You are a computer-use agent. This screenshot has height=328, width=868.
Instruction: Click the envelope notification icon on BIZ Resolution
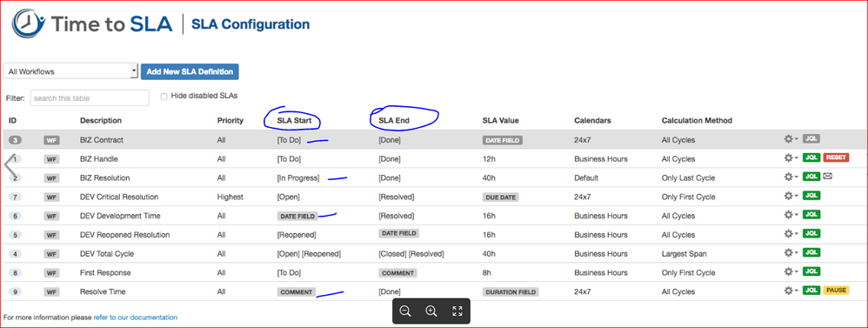[829, 177]
